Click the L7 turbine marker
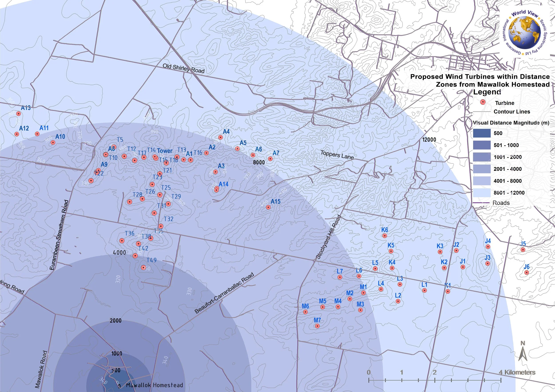Screen dimensions: 555x392 340,277
